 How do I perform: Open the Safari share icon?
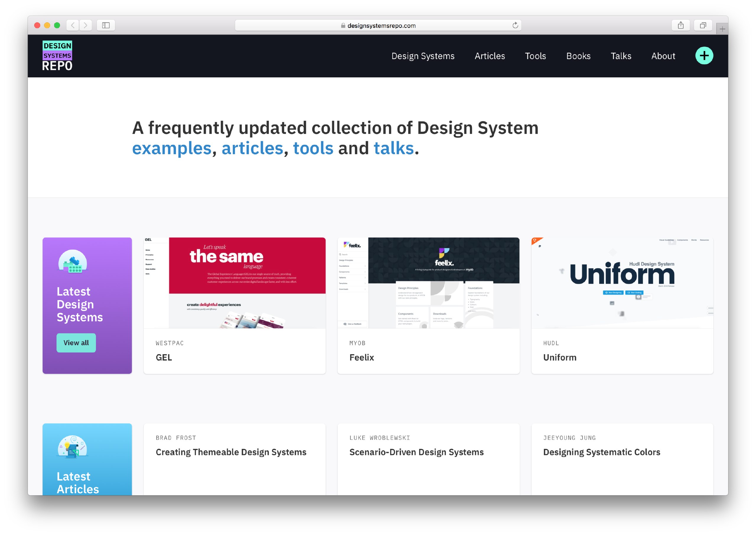click(x=681, y=25)
